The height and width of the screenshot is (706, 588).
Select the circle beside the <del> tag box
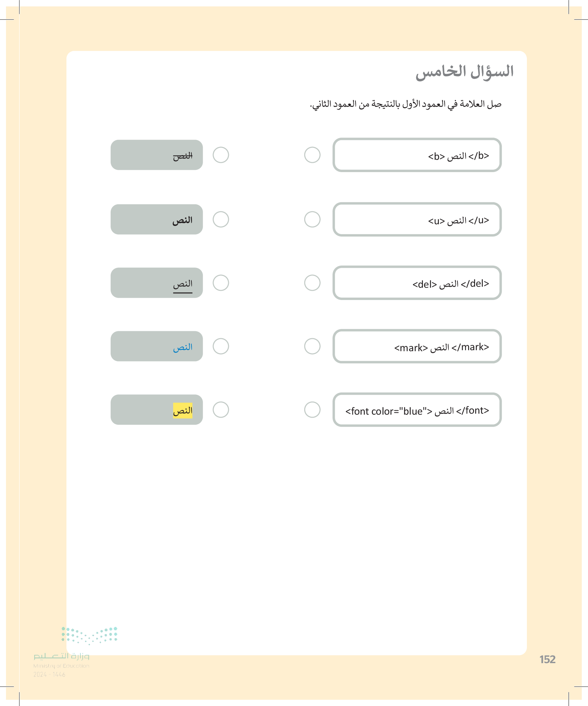pos(312,283)
